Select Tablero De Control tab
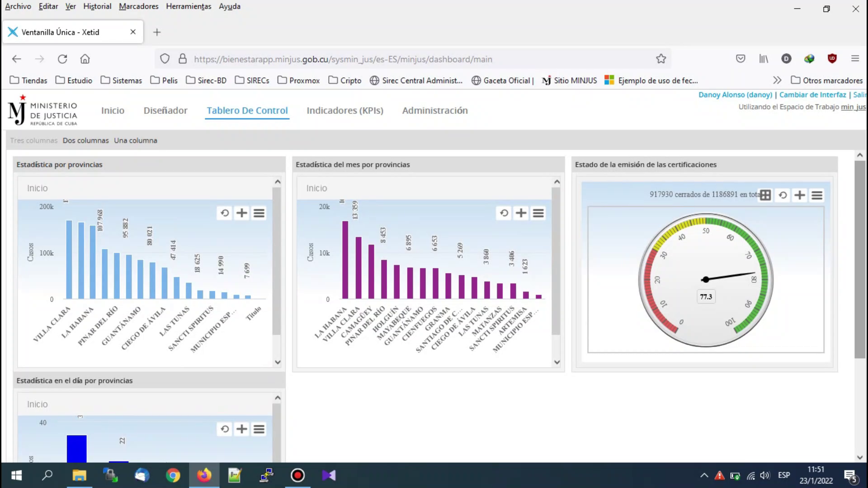868x488 pixels. click(x=247, y=110)
